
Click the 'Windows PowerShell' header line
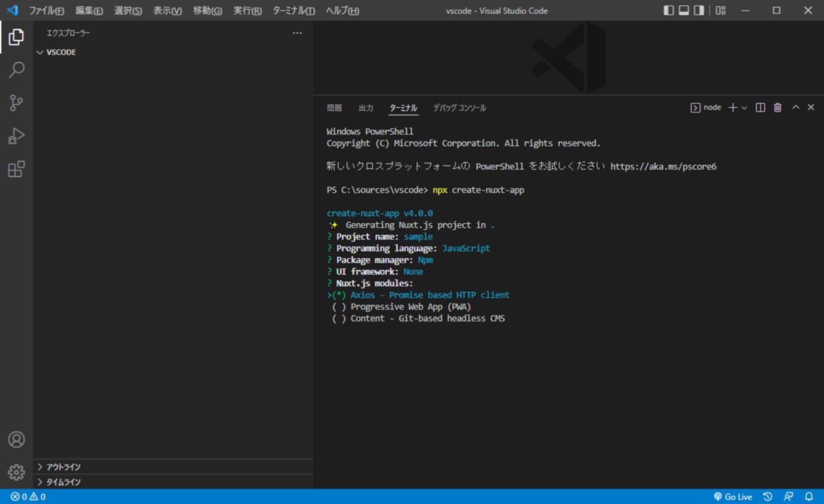tap(370, 131)
